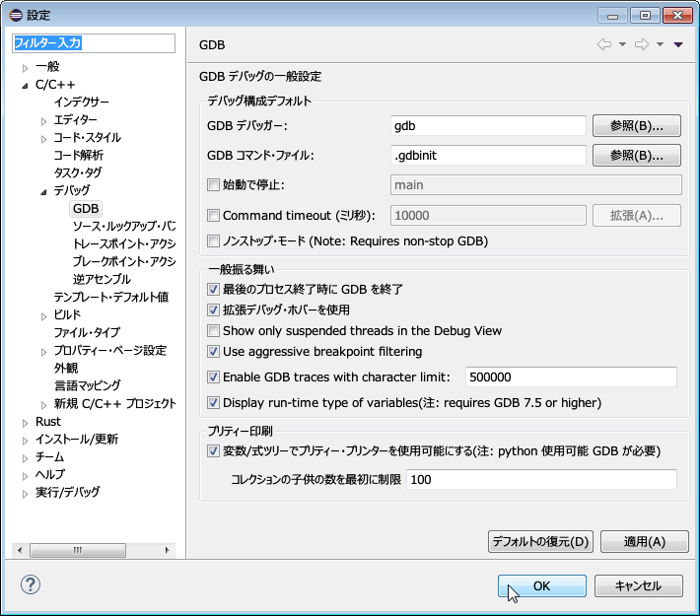Expand the コード・スタイル tree node
The height and width of the screenshot is (616, 700).
(43, 139)
